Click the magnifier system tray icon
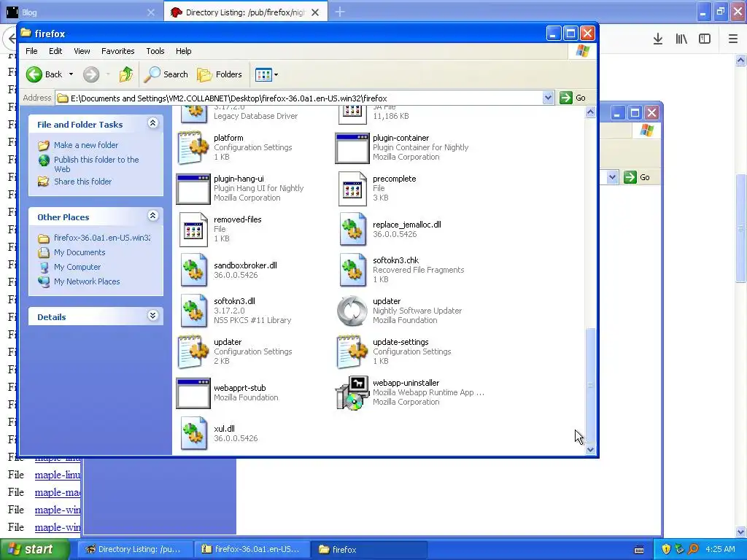 693,549
